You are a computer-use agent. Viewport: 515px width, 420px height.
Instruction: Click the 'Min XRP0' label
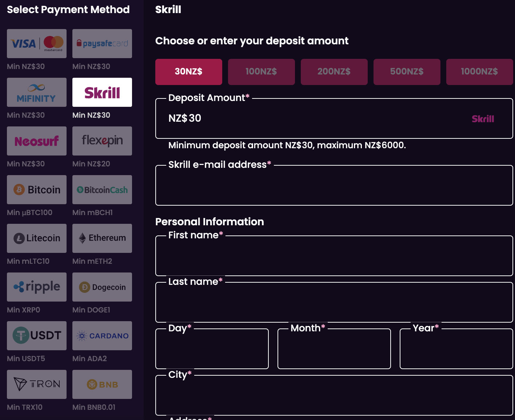pyautogui.click(x=24, y=310)
